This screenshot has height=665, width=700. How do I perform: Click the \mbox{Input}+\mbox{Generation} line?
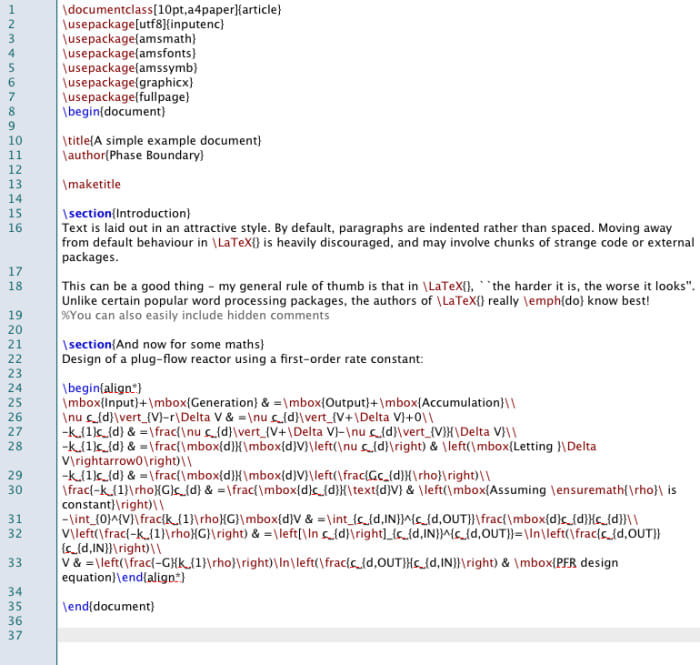(289, 403)
